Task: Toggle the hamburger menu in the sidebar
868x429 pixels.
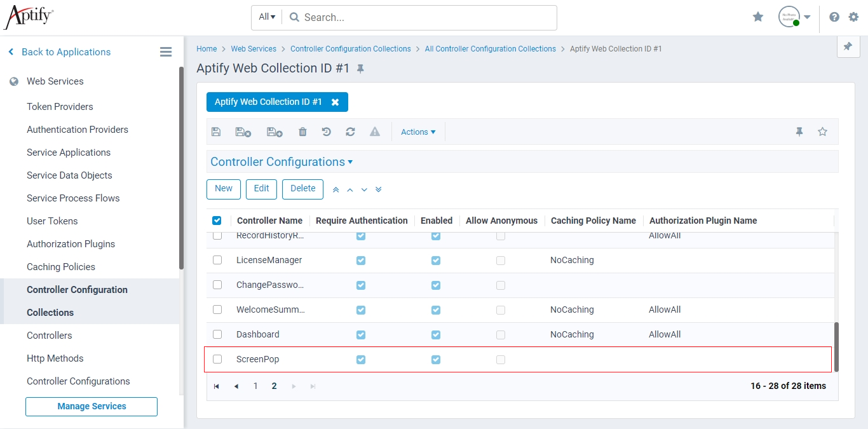Action: pyautogui.click(x=166, y=52)
